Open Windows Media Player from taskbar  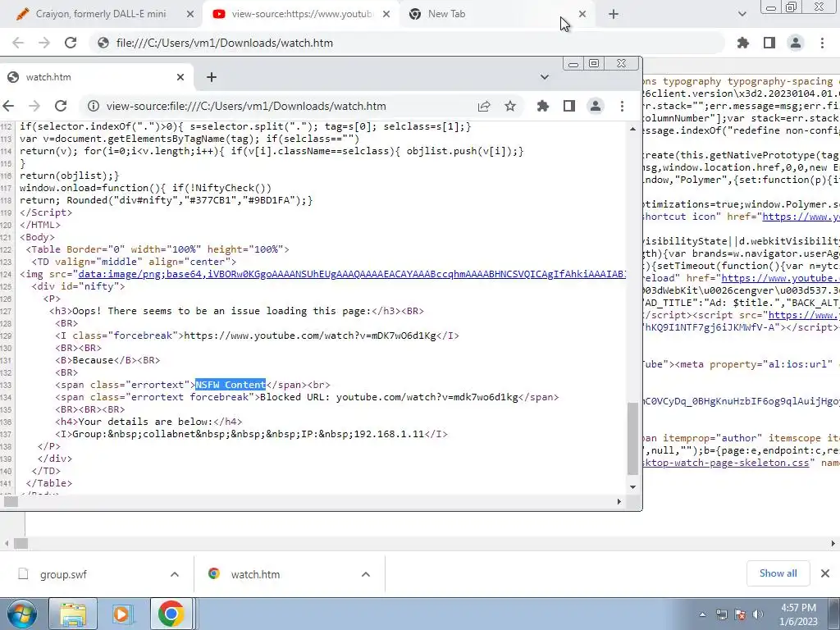tap(121, 614)
